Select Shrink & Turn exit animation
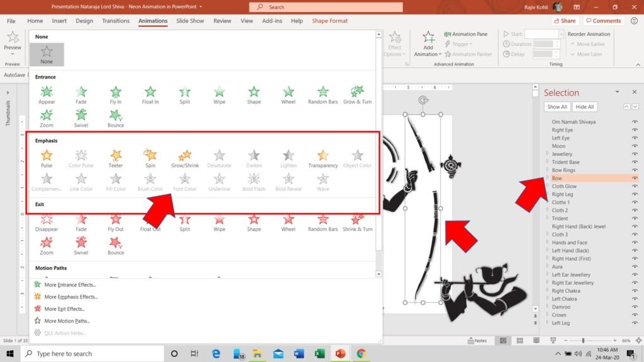 coord(357,223)
